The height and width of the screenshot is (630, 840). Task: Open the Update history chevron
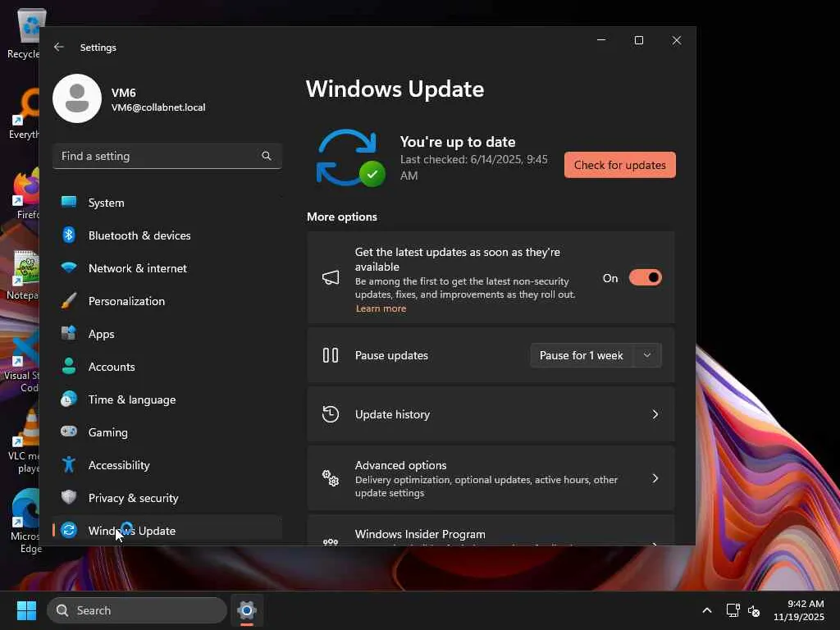pos(655,414)
